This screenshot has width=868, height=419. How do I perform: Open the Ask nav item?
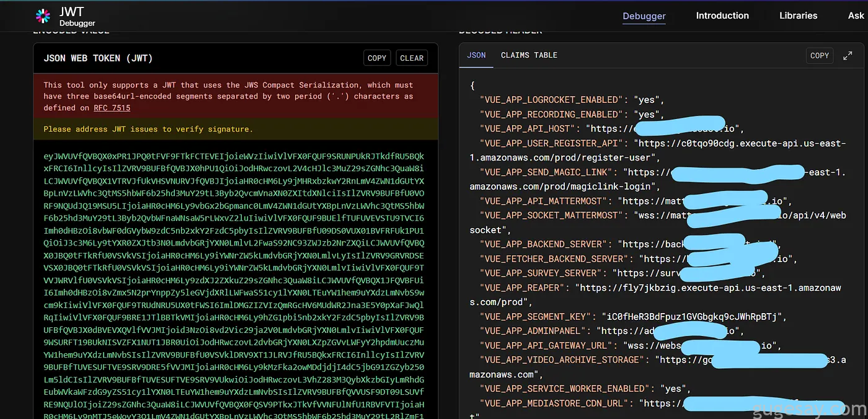856,15
